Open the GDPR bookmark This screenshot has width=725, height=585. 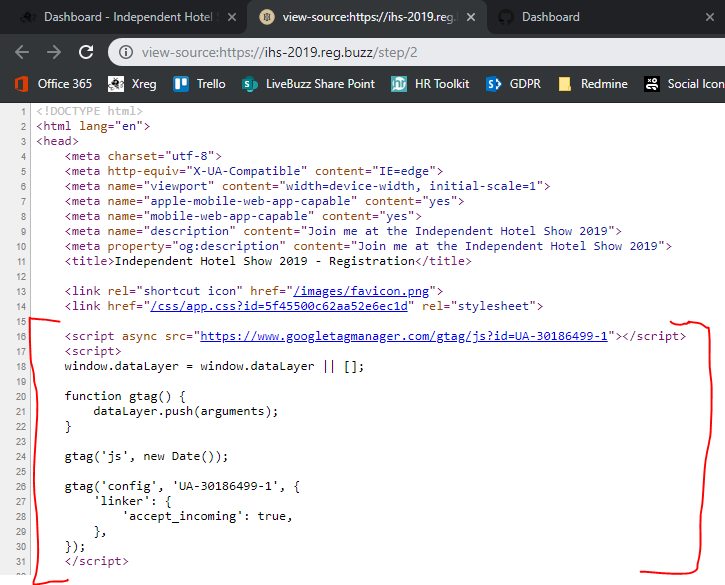[x=513, y=84]
